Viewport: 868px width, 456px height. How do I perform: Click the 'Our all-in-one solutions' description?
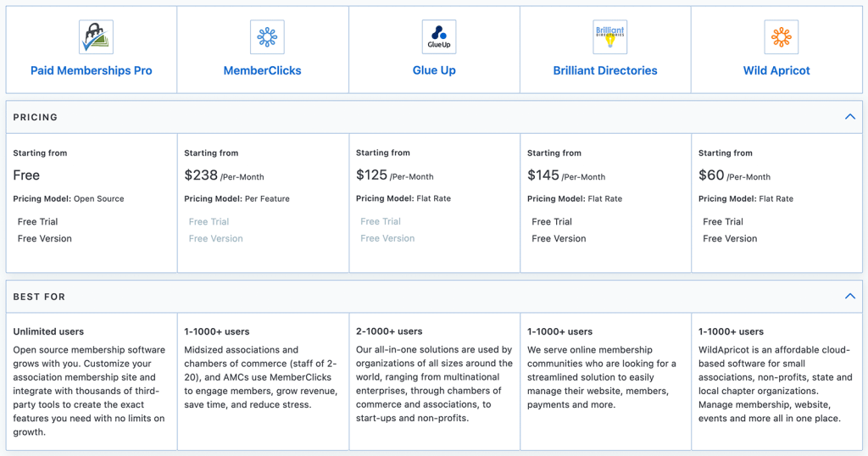(435, 383)
